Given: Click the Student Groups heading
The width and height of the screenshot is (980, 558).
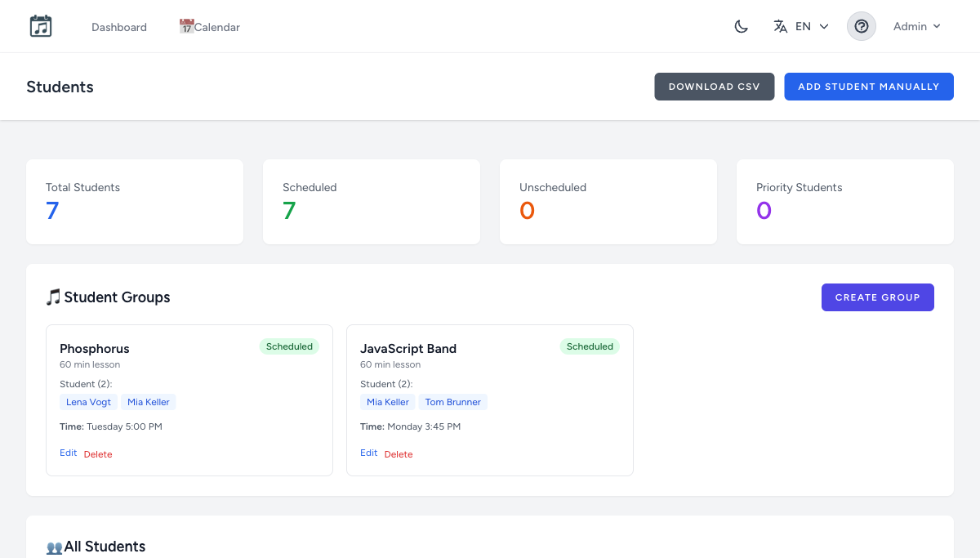Looking at the screenshot, I should point(109,297).
